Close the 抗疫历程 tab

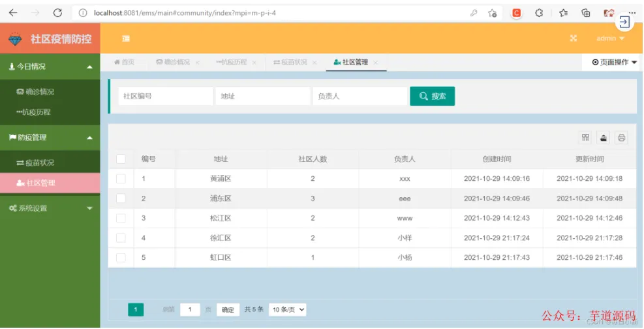[254, 63]
